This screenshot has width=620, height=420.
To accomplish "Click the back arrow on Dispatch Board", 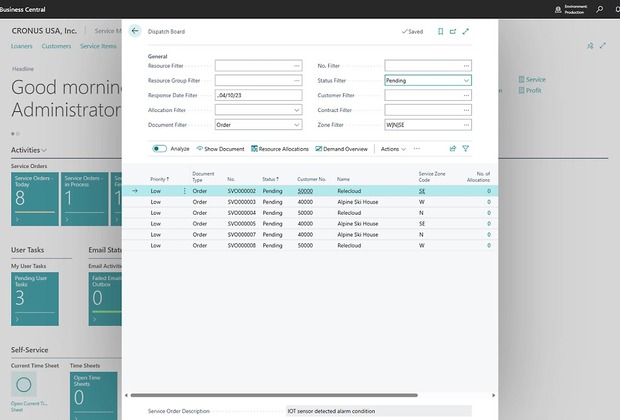I will click(135, 31).
